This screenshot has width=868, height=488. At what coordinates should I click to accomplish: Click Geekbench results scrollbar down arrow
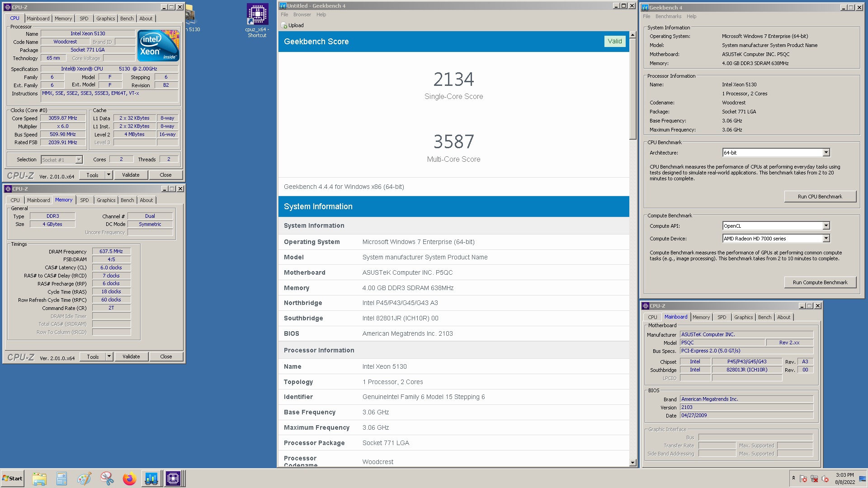pyautogui.click(x=633, y=463)
